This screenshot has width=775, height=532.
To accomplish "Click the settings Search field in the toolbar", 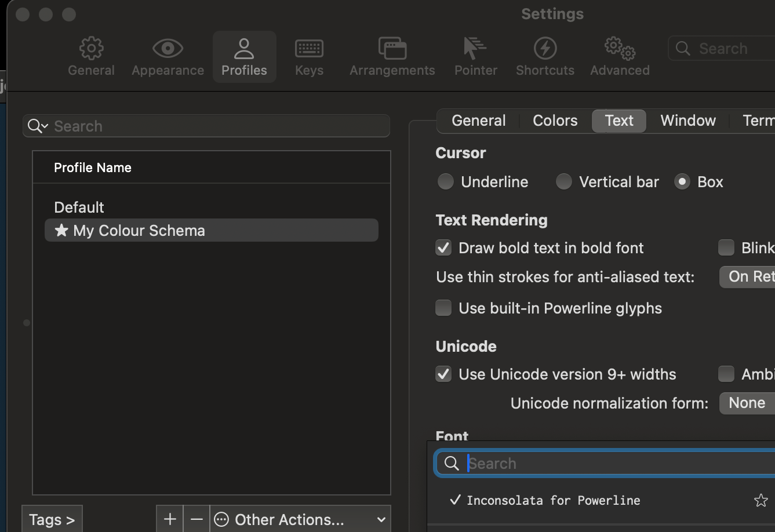I will point(722,49).
